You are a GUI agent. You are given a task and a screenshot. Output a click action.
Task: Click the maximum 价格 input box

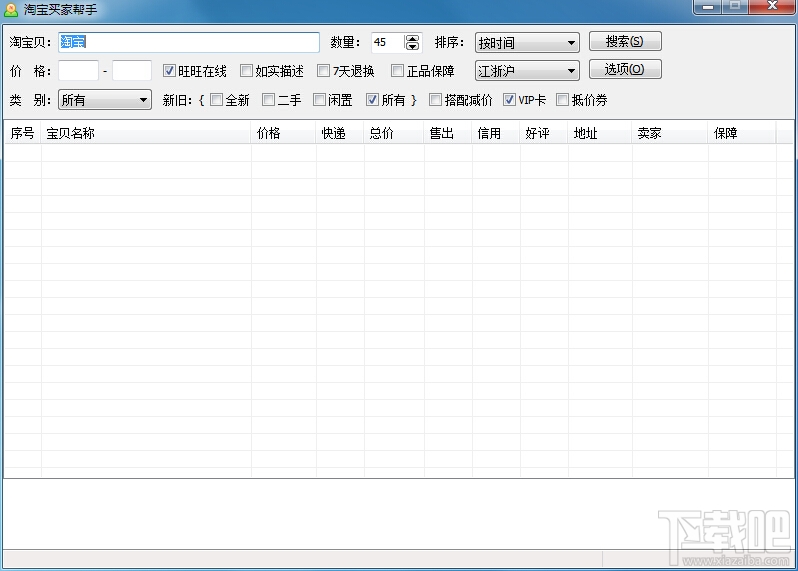pyautogui.click(x=132, y=71)
